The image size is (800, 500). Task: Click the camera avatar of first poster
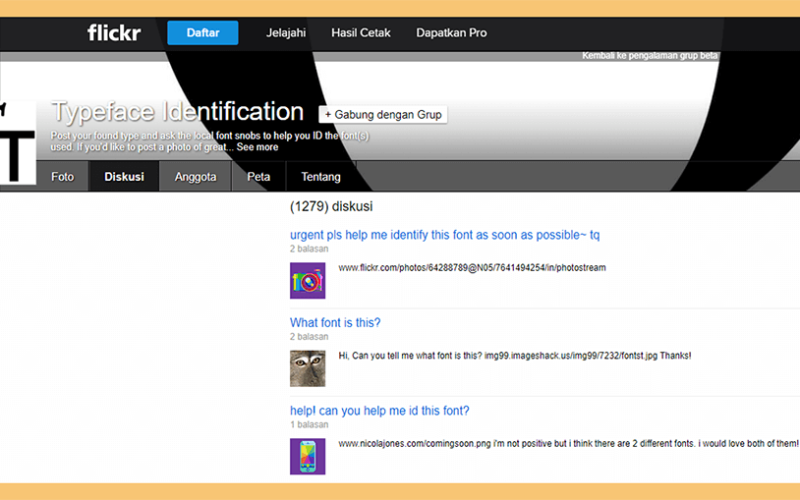click(x=308, y=281)
